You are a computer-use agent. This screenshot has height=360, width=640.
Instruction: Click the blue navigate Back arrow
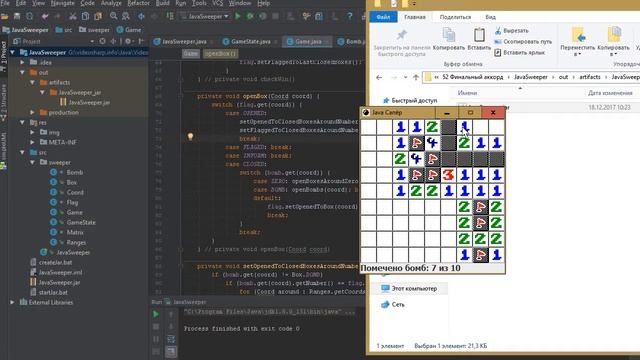click(141, 16)
